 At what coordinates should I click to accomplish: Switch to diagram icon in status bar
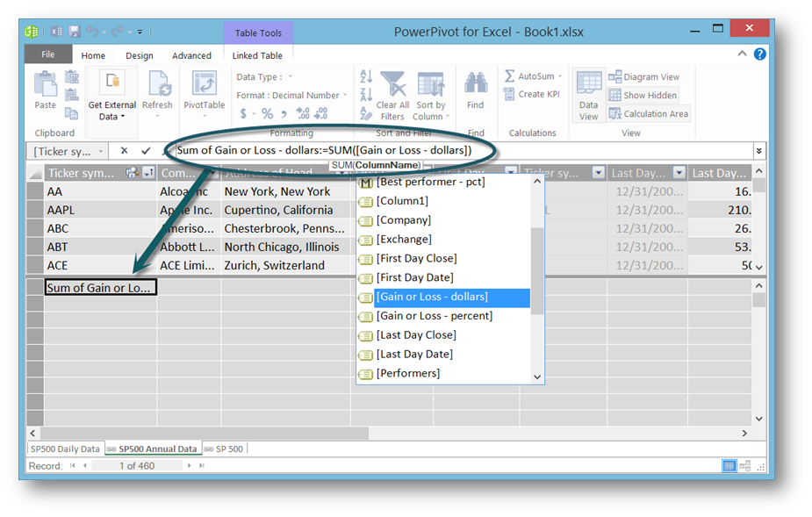point(745,466)
